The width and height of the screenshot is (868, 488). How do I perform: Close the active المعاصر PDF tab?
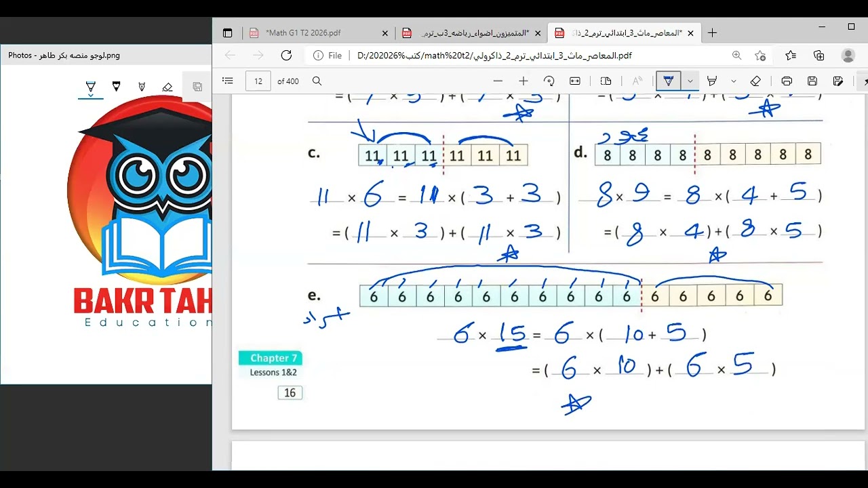point(691,33)
